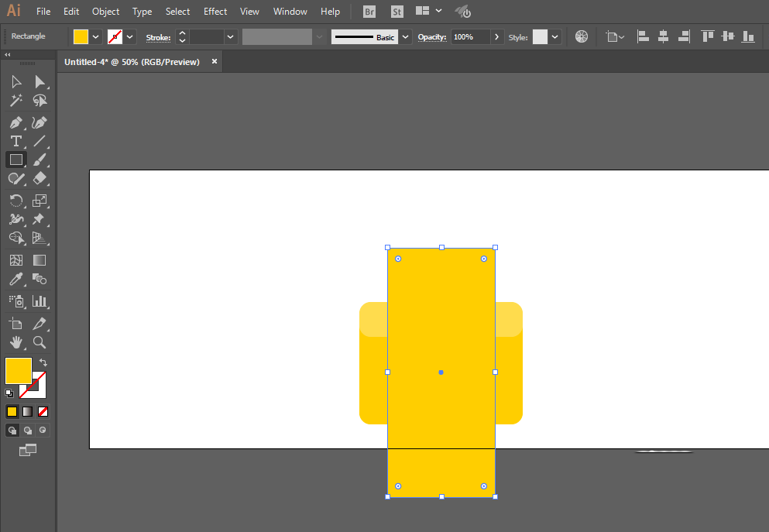769x532 pixels.
Task: Switch to the Zoom tool
Action: tap(39, 342)
